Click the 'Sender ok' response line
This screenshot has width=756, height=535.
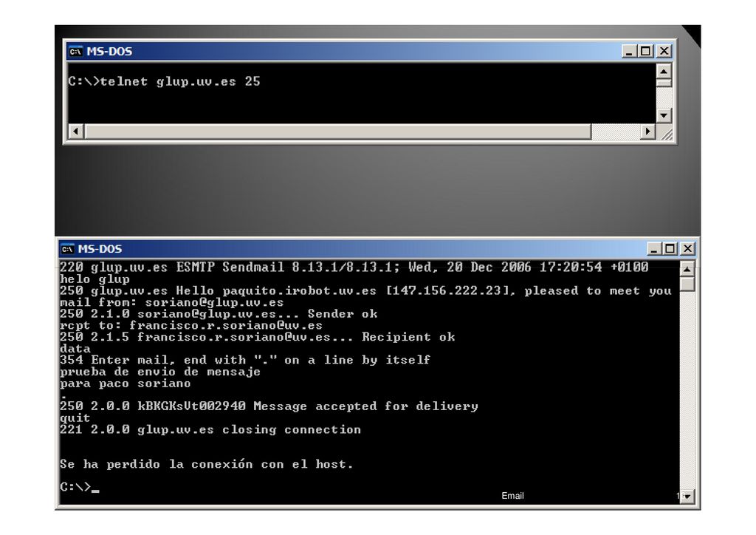[219, 314]
